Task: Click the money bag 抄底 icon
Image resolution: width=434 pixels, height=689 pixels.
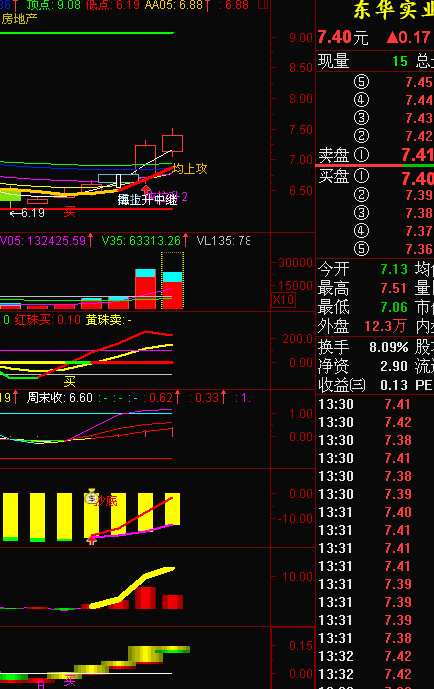Action: point(91,497)
